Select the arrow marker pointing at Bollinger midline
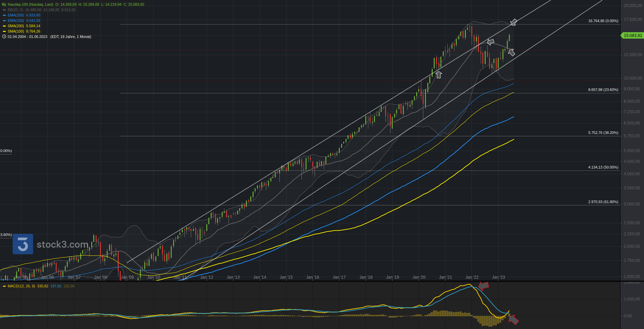The height and width of the screenshot is (329, 644). coord(512,52)
